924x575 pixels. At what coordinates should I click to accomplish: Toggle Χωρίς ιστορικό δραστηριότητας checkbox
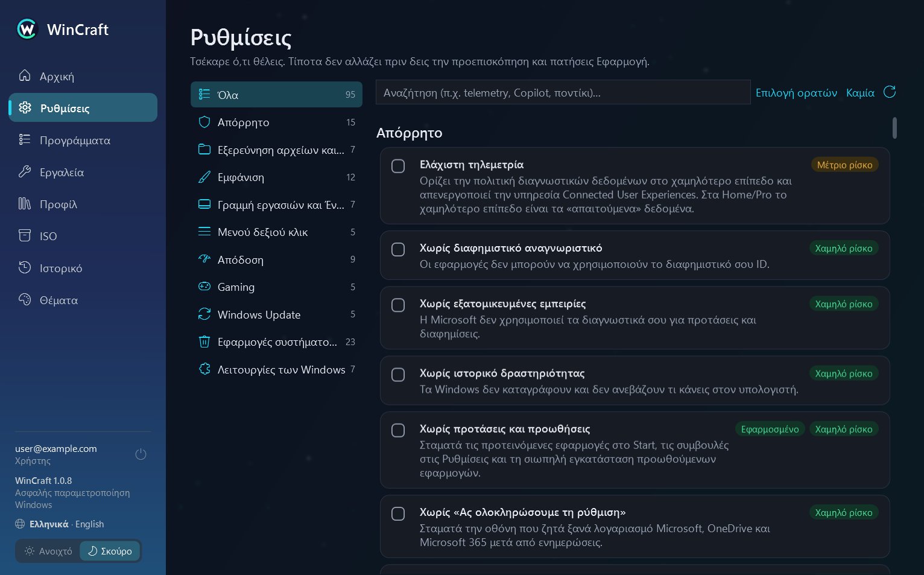(398, 375)
